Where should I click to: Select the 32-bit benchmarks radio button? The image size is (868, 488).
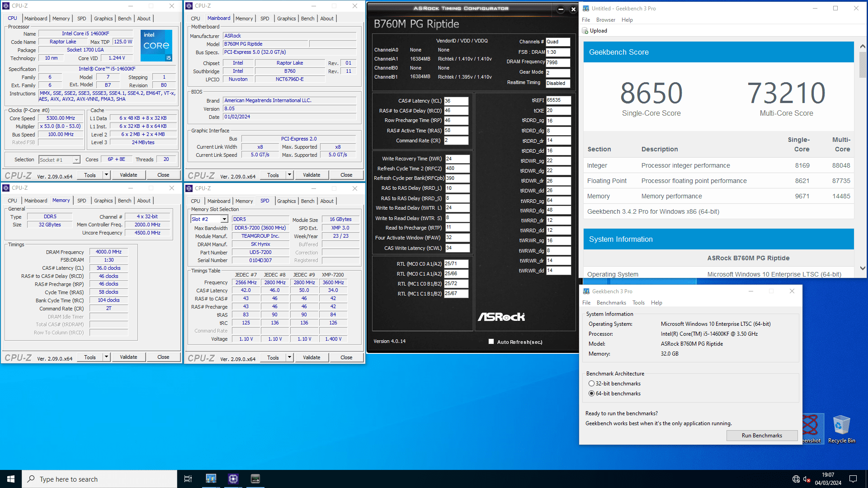[591, 384]
